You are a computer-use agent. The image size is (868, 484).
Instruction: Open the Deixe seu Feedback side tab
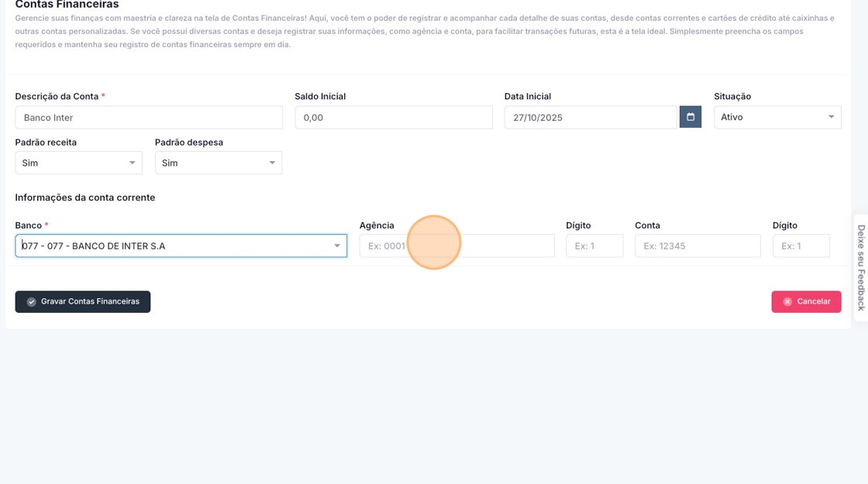point(860,267)
